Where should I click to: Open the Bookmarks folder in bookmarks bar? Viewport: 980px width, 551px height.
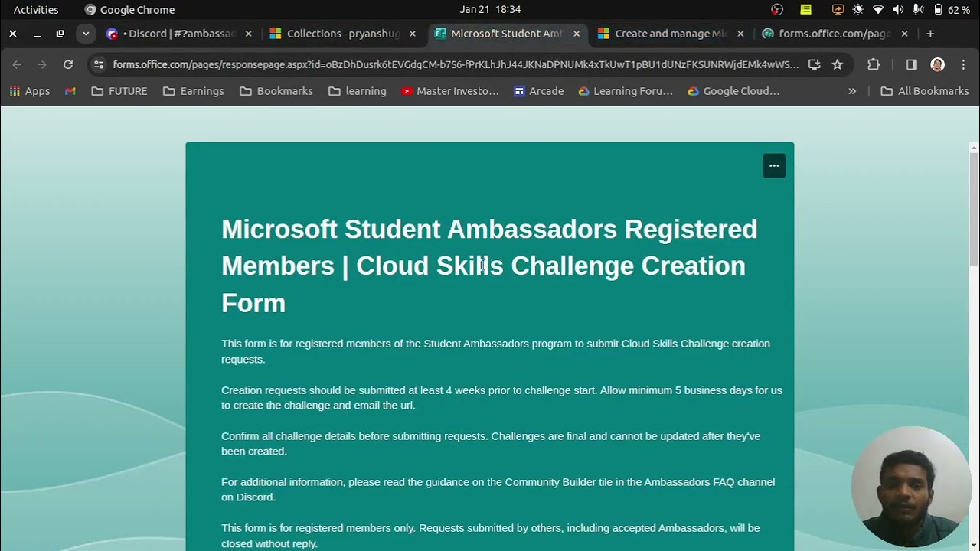point(276,91)
